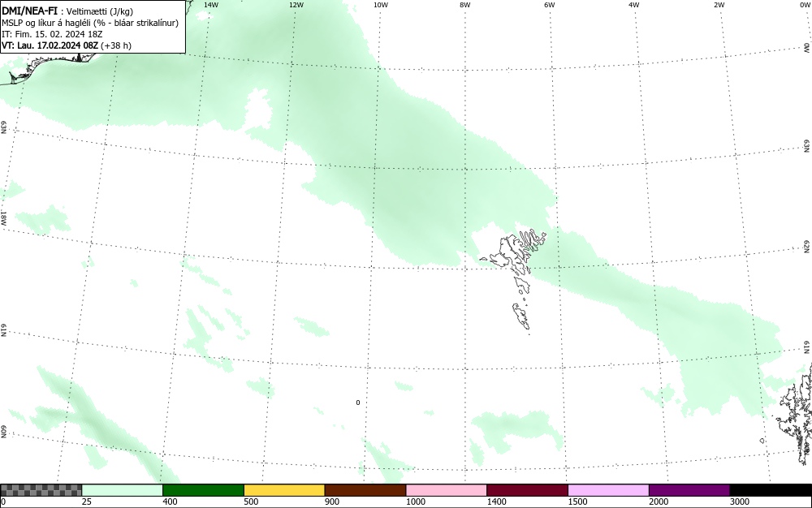Click the dark green 400–500 legend swatch
Viewport: 812px width, 508px height.
[203, 490]
